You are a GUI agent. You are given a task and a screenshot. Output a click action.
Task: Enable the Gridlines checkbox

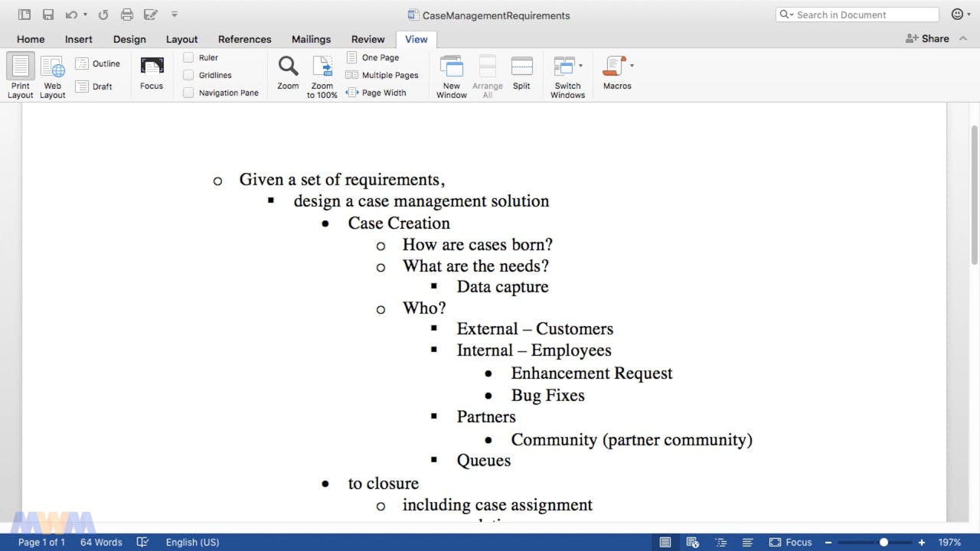coord(188,75)
